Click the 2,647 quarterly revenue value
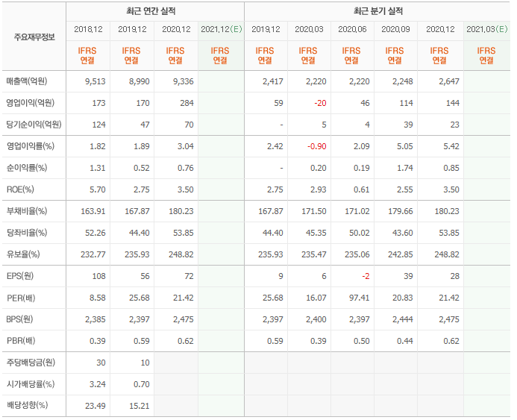The height and width of the screenshot is (420, 517). click(x=449, y=81)
